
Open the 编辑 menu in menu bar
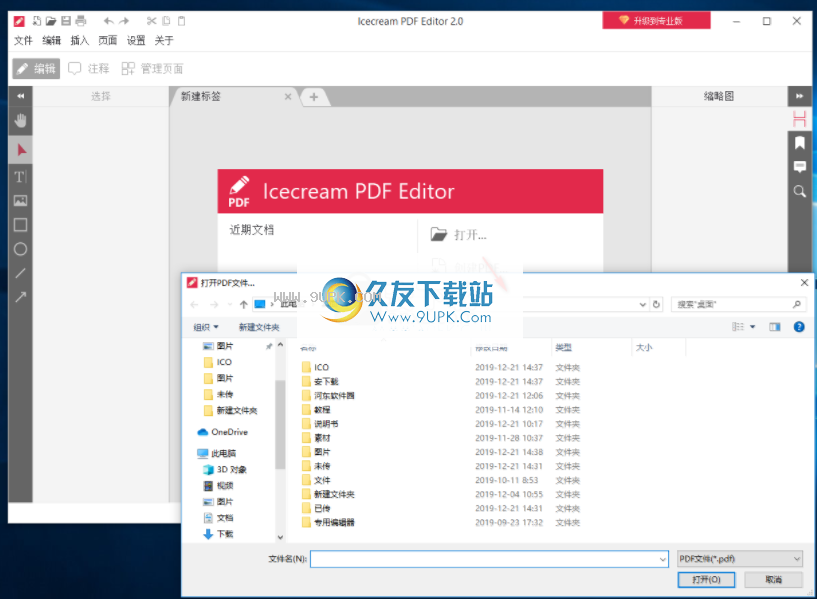(51, 40)
